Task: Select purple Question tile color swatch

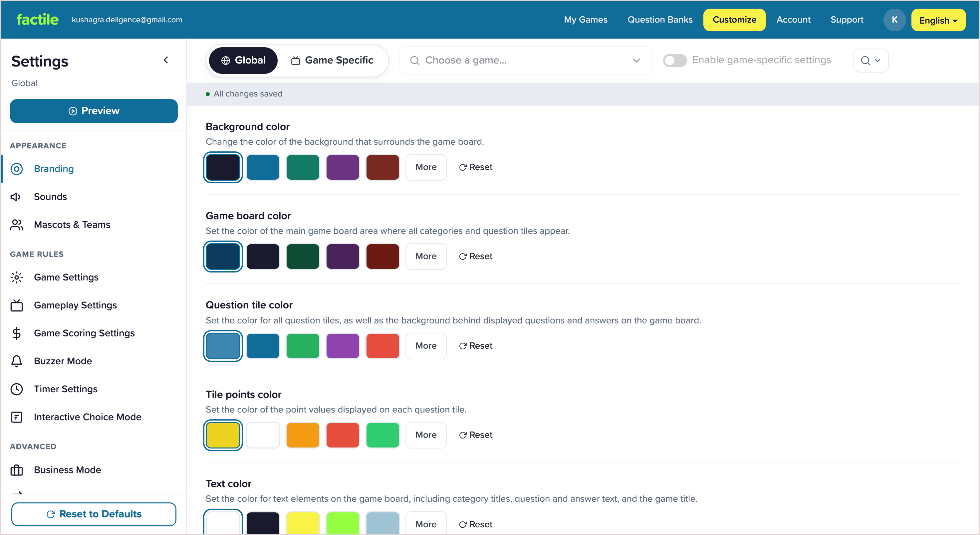Action: [343, 346]
